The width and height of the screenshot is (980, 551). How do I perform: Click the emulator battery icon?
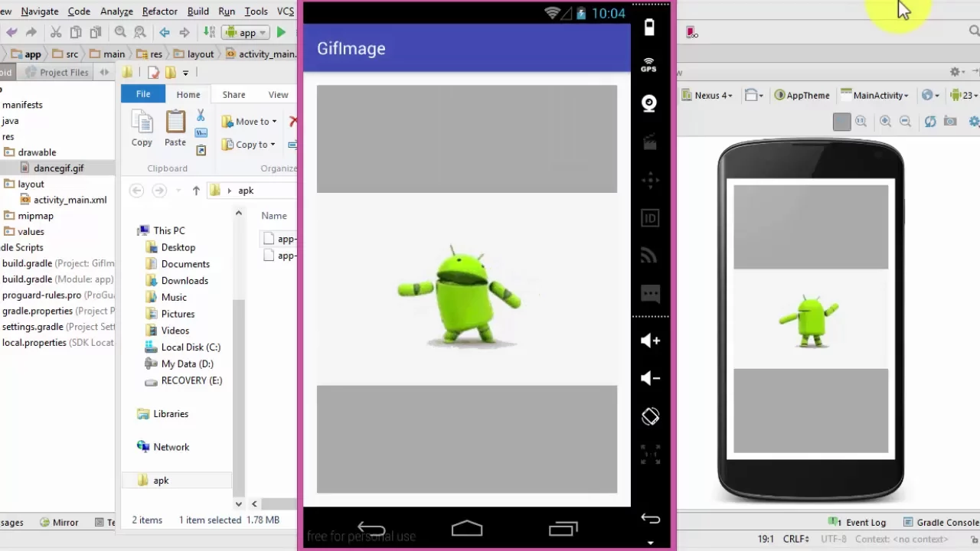(649, 28)
